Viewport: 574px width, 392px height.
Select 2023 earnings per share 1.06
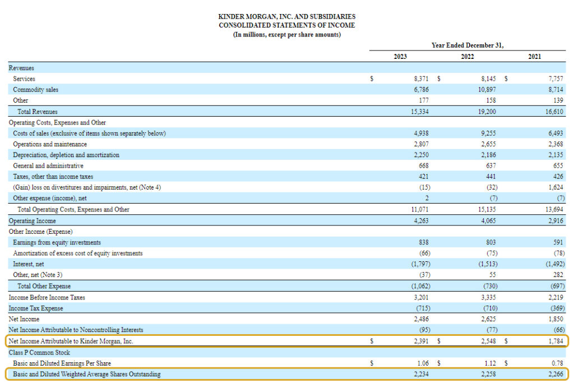click(423, 363)
